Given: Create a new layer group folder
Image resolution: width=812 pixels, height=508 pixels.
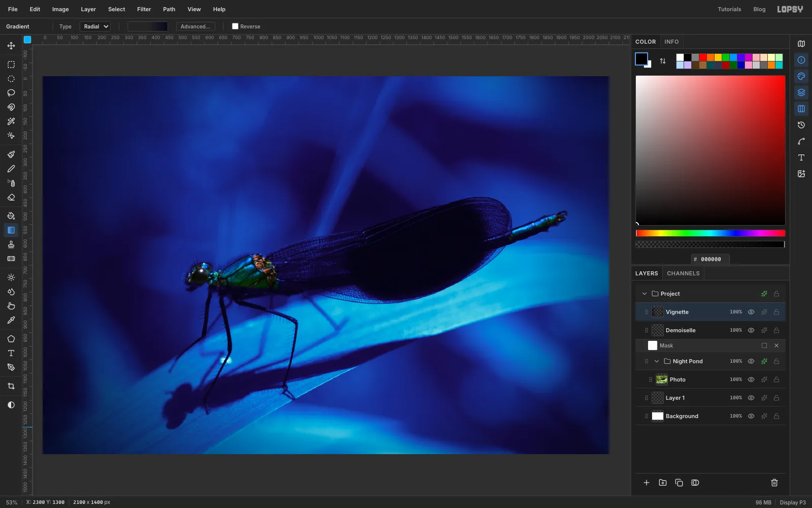Looking at the screenshot, I should (x=663, y=483).
